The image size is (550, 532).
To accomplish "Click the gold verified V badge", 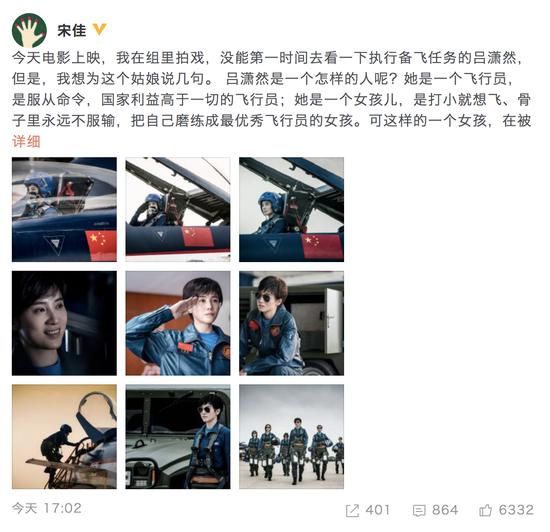I will click(x=99, y=30).
